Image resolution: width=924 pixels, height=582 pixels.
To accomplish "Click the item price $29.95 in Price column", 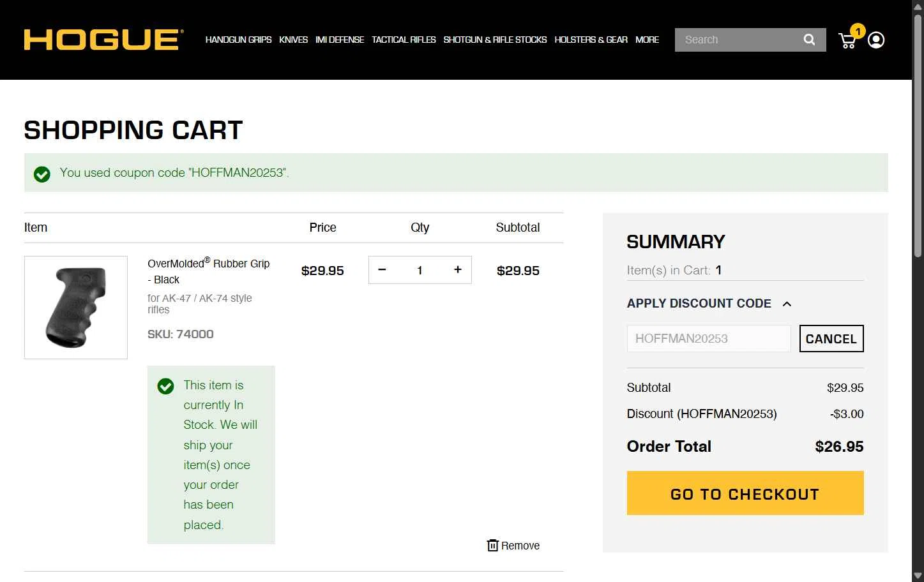I will (x=322, y=271).
